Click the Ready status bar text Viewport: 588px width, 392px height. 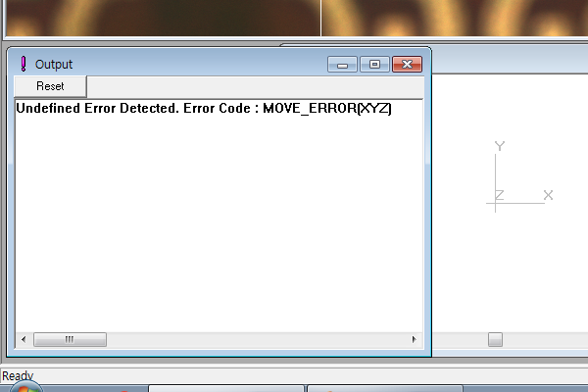pos(18,375)
